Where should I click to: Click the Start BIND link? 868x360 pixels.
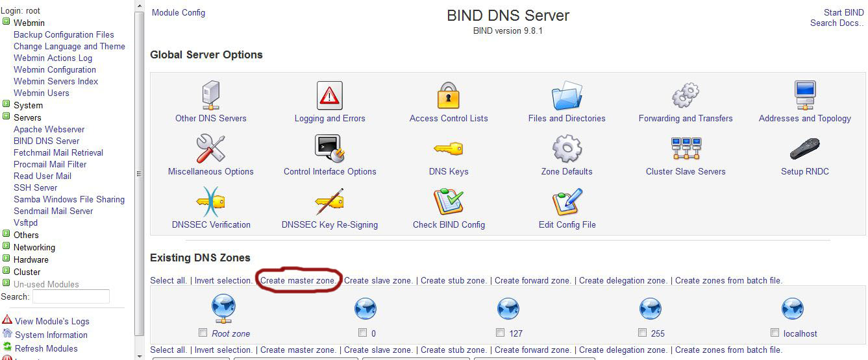(844, 12)
